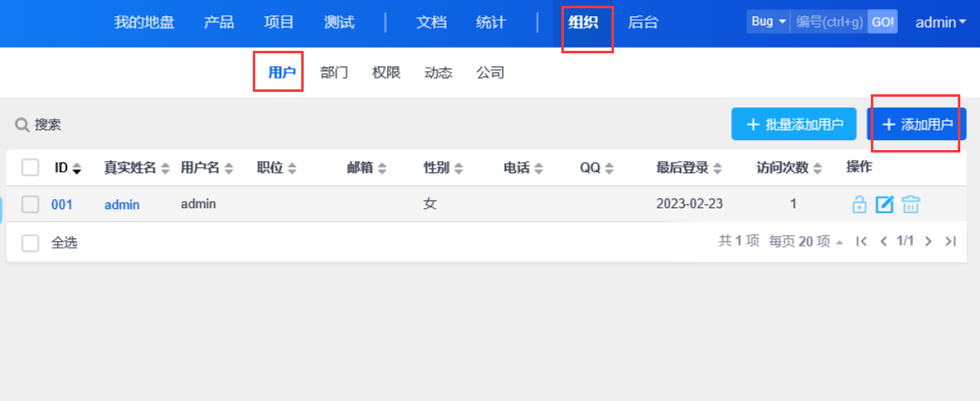Click the trash delete icon for admin
980x401 pixels.
(x=910, y=204)
